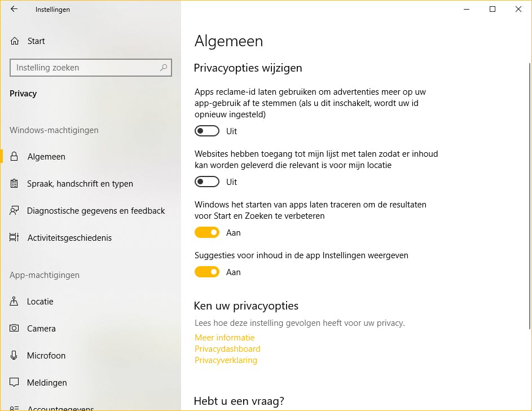
Task: Click the Diagnostische gegevens en feedback icon
Action: 15,211
